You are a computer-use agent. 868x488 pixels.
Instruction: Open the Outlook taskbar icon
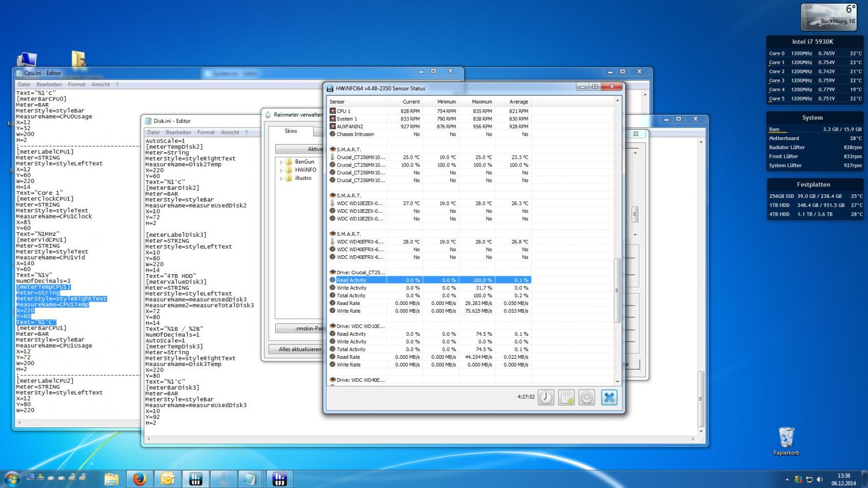[x=167, y=479]
